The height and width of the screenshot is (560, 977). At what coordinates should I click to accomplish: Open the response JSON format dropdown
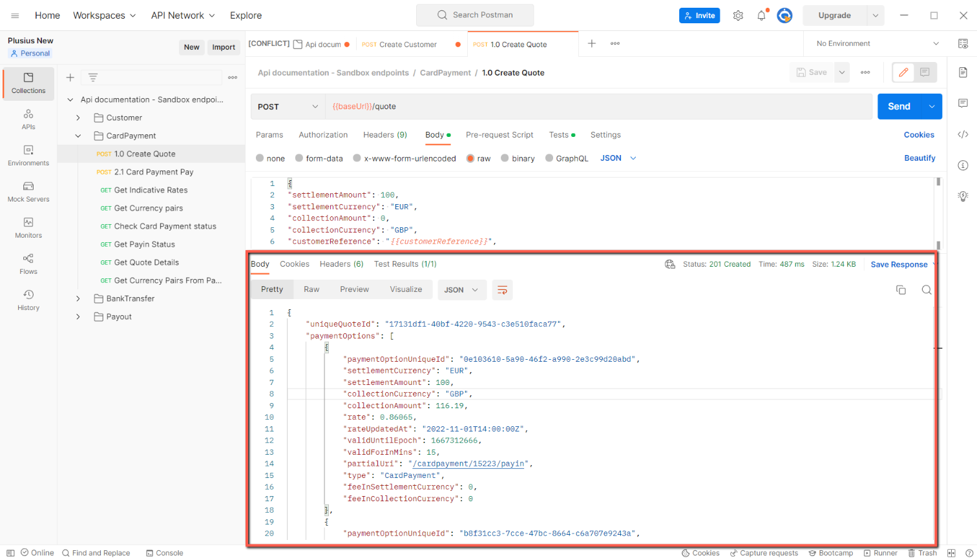tap(461, 290)
